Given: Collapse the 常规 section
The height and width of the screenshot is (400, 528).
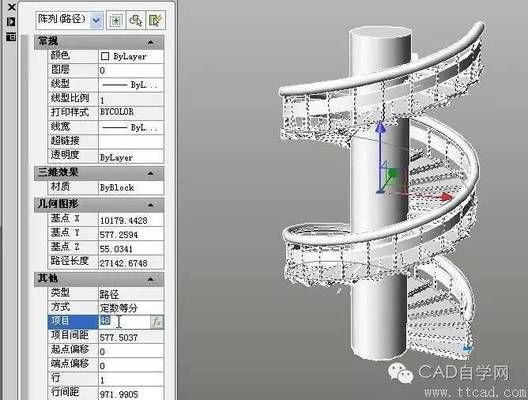Looking at the screenshot, I should (151, 42).
